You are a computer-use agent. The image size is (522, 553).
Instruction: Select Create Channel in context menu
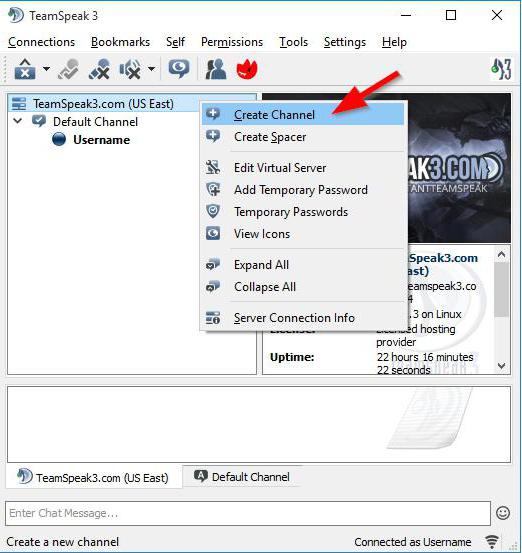(303, 115)
